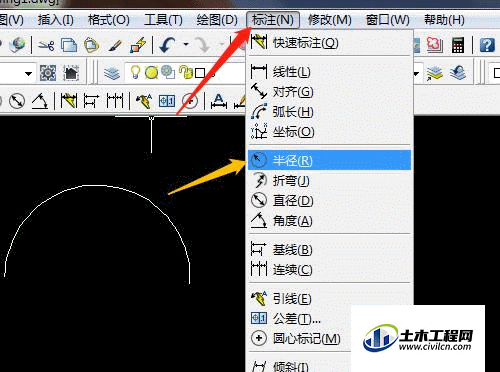Image resolution: width=500 pixels, height=372 pixels.
Task: Click the layer color swatch square
Action: point(200,73)
